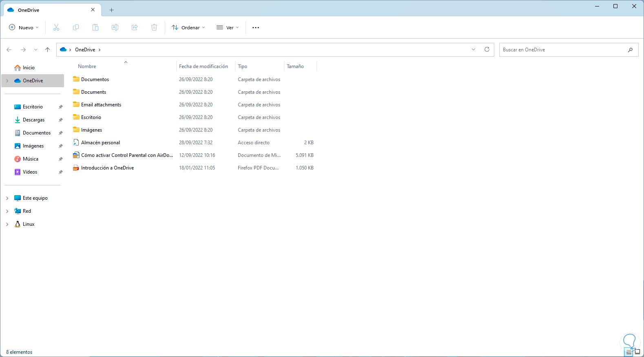The width and height of the screenshot is (644, 357).
Task: Select the Introducción a OneDrive PDF icon
Action: click(76, 167)
